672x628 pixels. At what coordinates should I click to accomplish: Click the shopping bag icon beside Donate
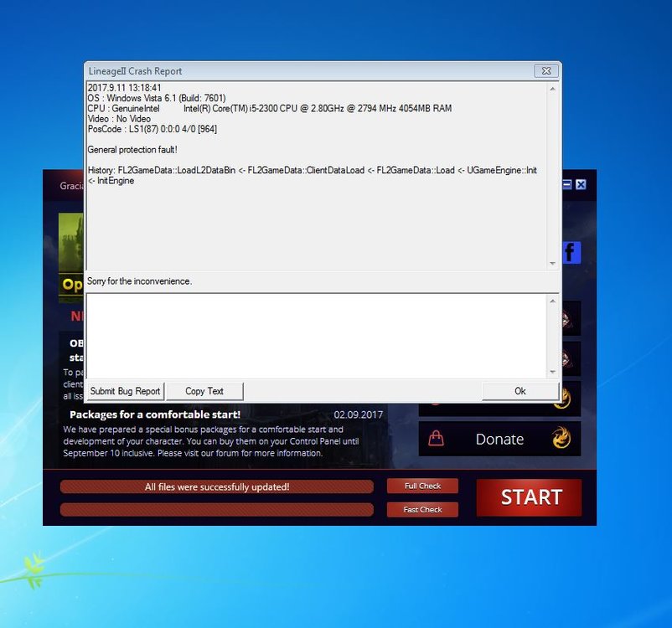[436, 439]
